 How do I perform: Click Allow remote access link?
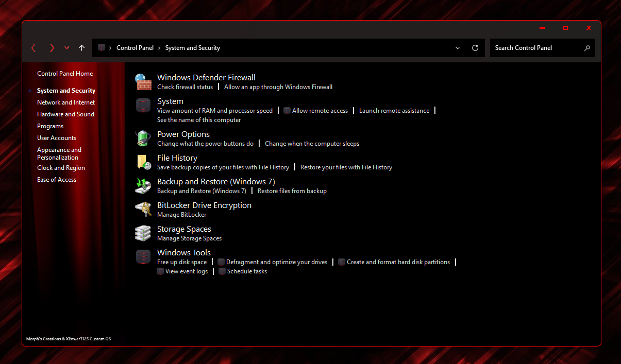tap(320, 111)
